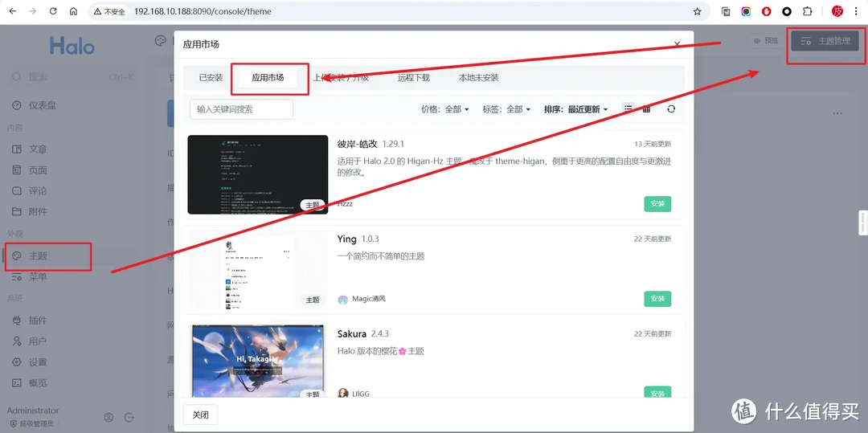Click the Ying theme title
This screenshot has height=433, width=868.
(346, 239)
